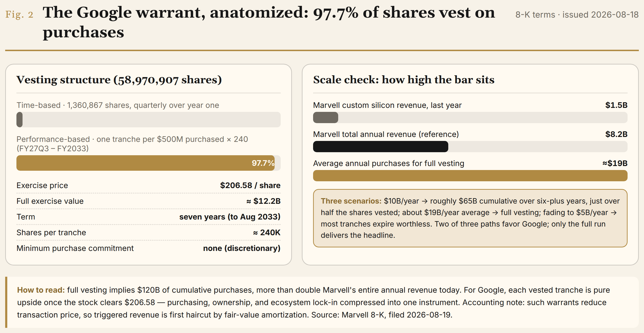Click the '$1.5B' value
This screenshot has height=333, width=644.
[616, 105]
